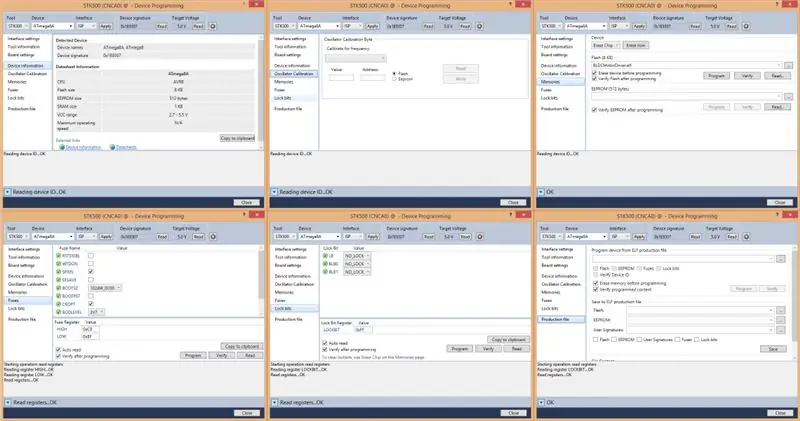
Task: Click the HIGH fuse register value field
Action: (90, 330)
